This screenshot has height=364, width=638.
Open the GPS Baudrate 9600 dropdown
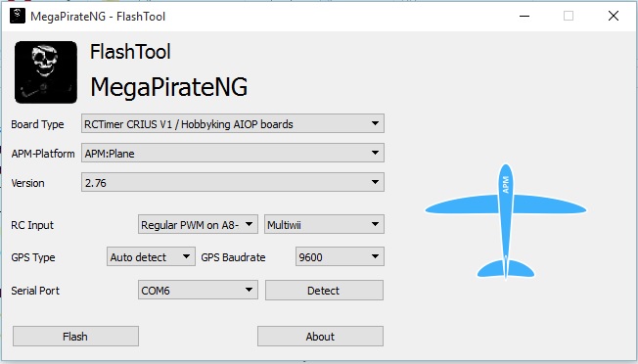340,256
